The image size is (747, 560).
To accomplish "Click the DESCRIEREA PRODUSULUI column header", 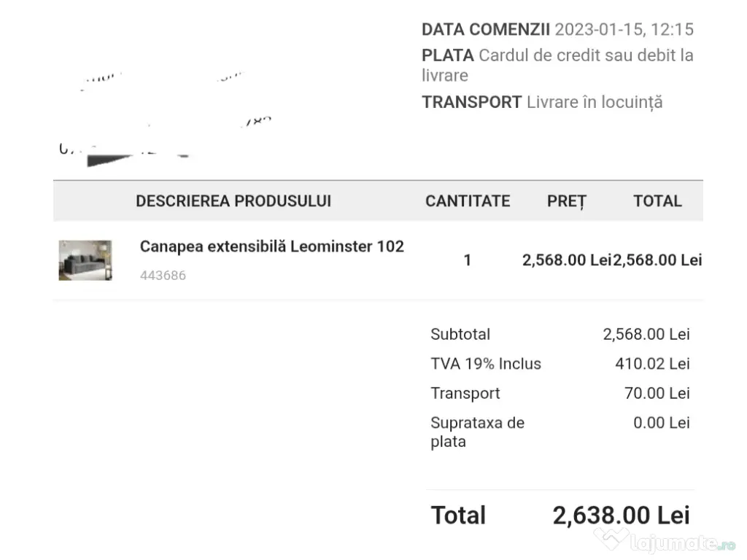I will pos(233,201).
